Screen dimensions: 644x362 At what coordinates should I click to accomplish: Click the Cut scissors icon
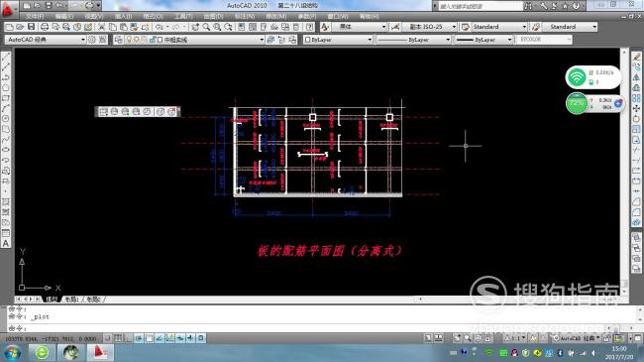click(x=101, y=27)
